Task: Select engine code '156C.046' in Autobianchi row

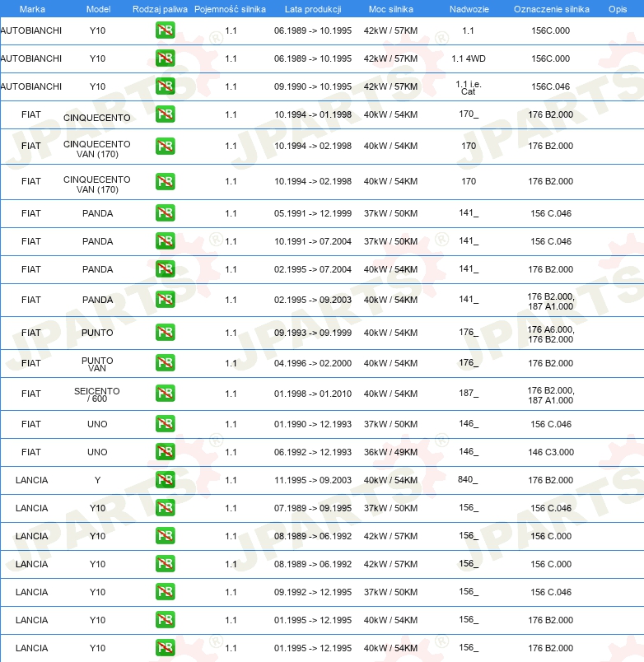Action: point(551,86)
